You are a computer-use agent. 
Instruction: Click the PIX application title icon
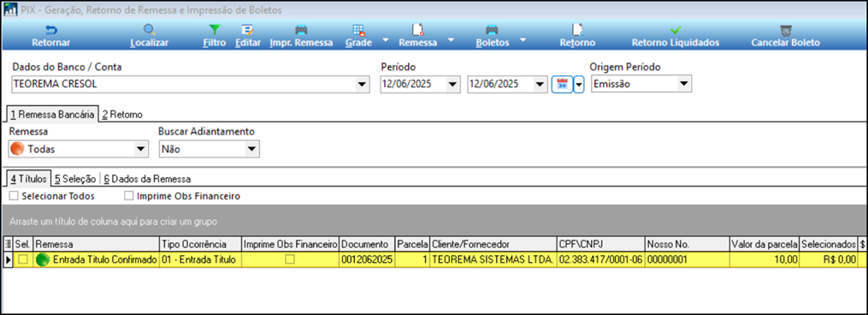(10, 10)
